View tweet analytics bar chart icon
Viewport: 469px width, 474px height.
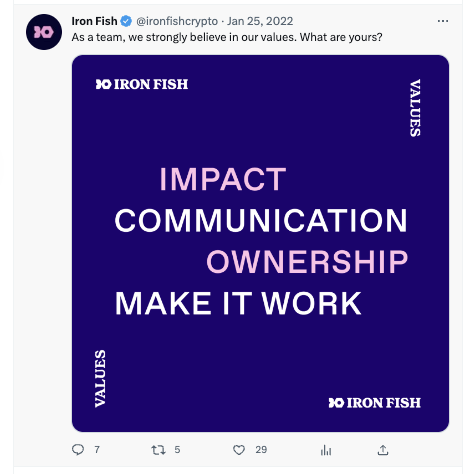pyautogui.click(x=326, y=450)
